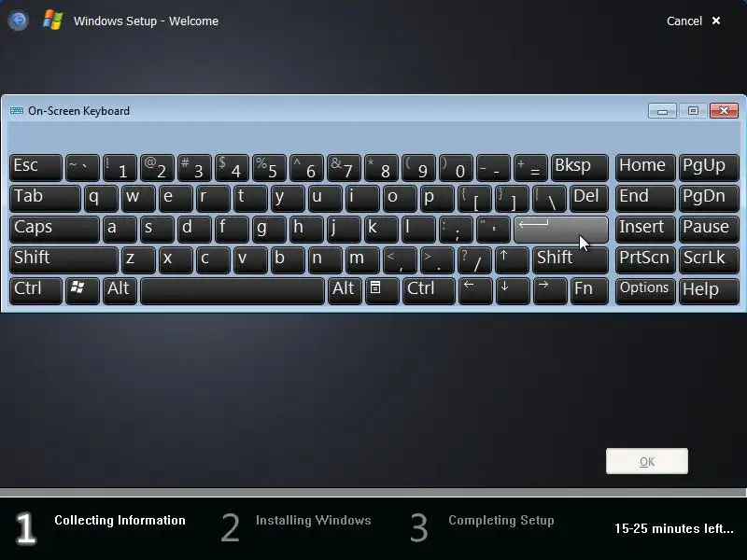This screenshot has height=560, width=747.
Task: Click the Windows logo key on keyboard
Action: (x=82, y=291)
